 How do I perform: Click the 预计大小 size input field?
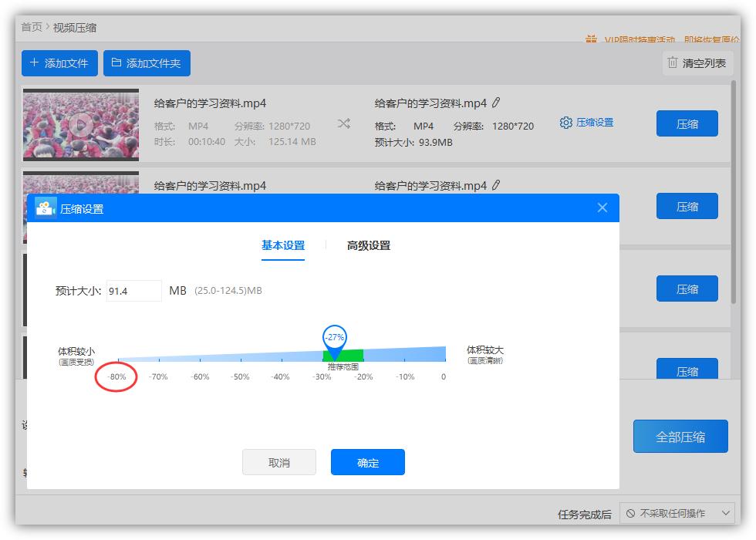point(133,291)
